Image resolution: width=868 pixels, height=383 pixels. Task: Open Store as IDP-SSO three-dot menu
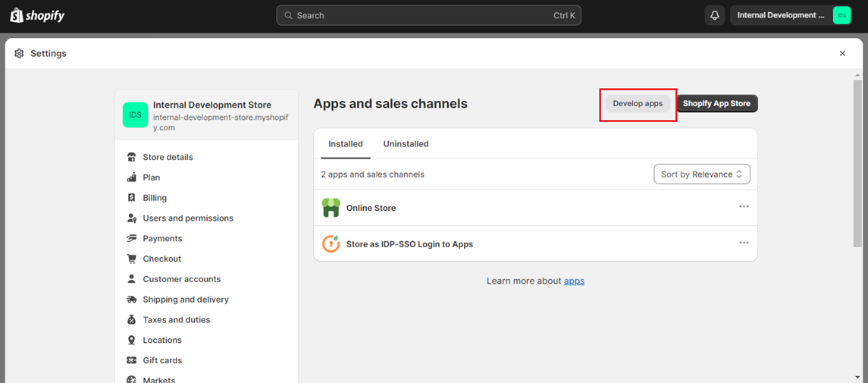(x=744, y=243)
